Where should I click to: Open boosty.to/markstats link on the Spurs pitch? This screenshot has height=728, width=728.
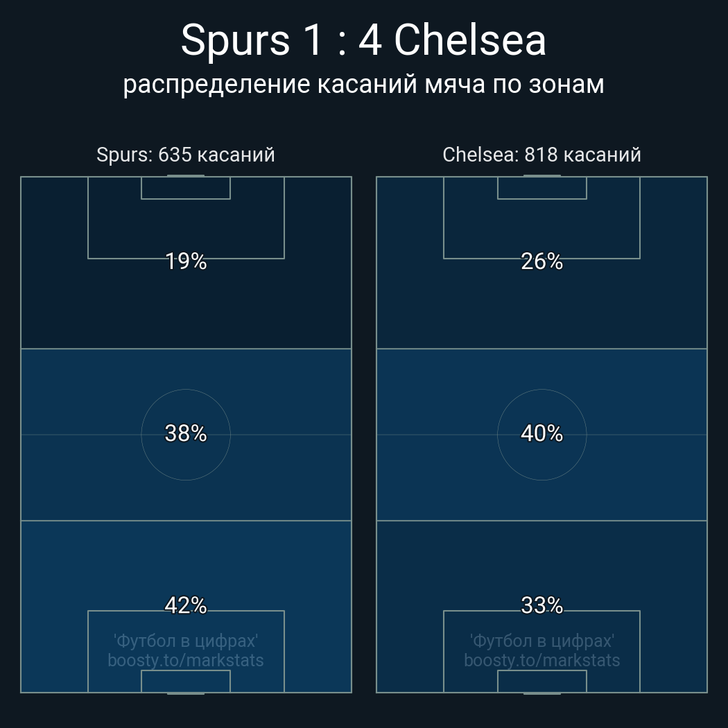186,660
